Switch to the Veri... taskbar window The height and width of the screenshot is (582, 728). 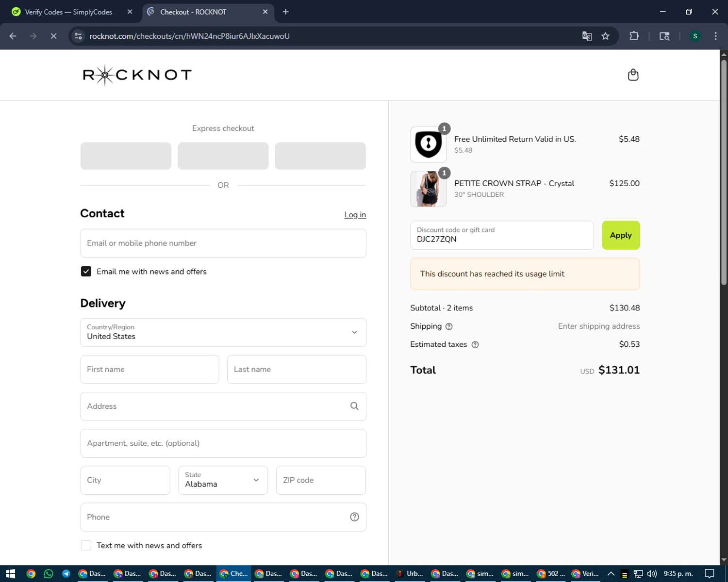coord(586,574)
